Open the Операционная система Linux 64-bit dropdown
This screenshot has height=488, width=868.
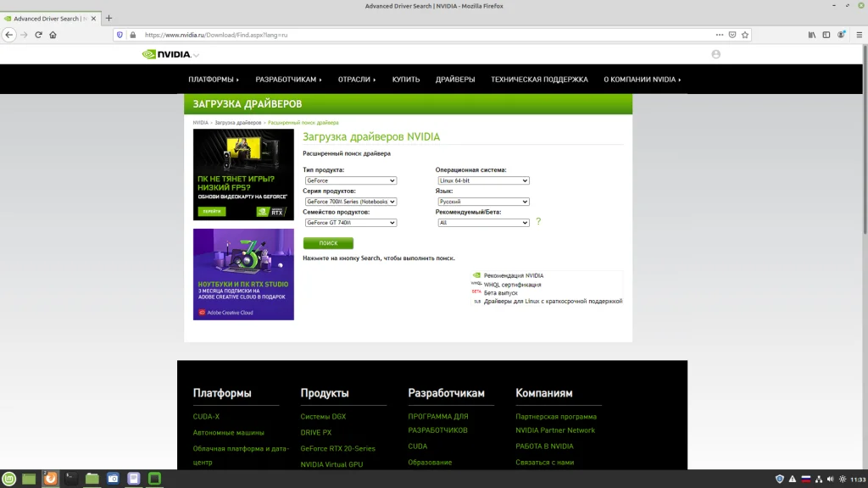pyautogui.click(x=483, y=180)
